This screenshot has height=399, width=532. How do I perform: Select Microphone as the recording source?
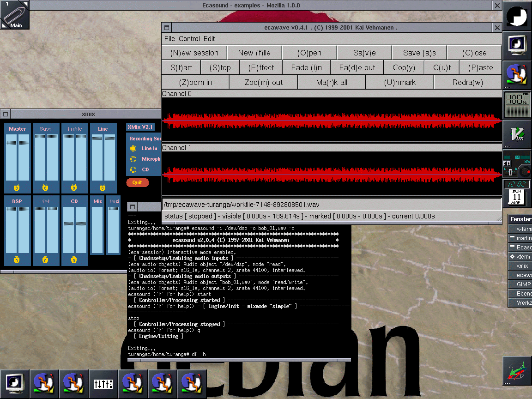(x=133, y=159)
